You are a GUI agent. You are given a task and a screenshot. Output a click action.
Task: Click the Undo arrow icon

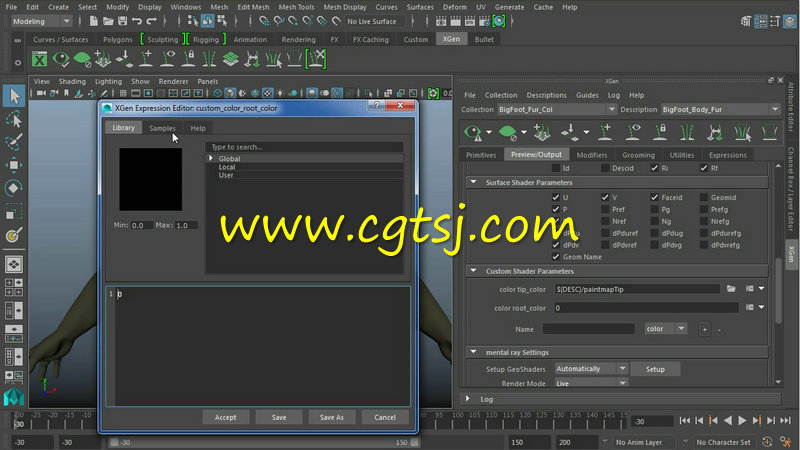click(x=137, y=21)
